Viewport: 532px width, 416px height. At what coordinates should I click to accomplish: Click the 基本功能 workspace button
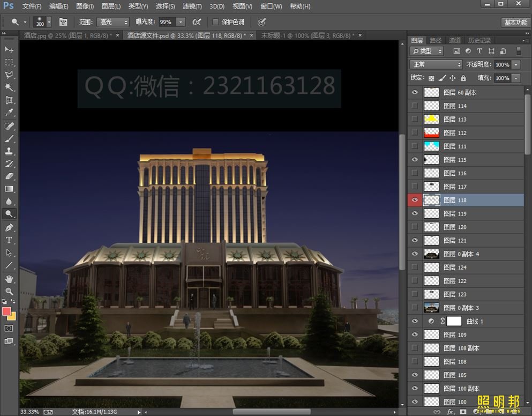tap(516, 22)
